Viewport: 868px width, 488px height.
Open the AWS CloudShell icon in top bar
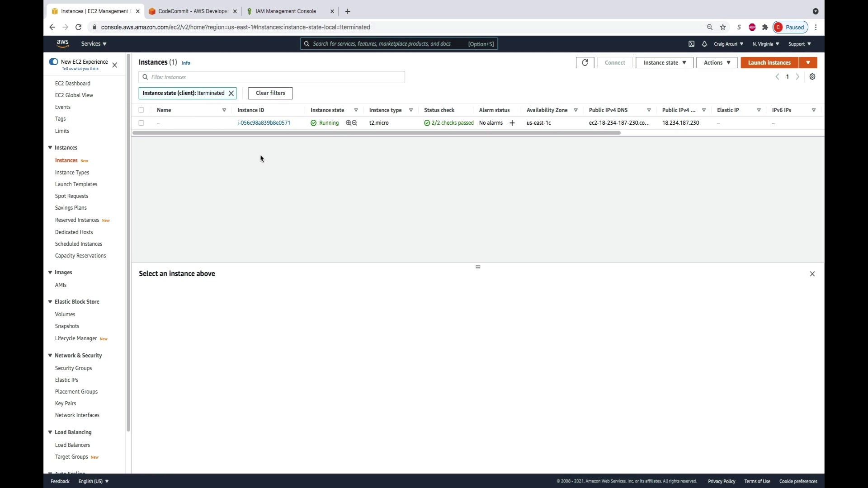tap(691, 44)
